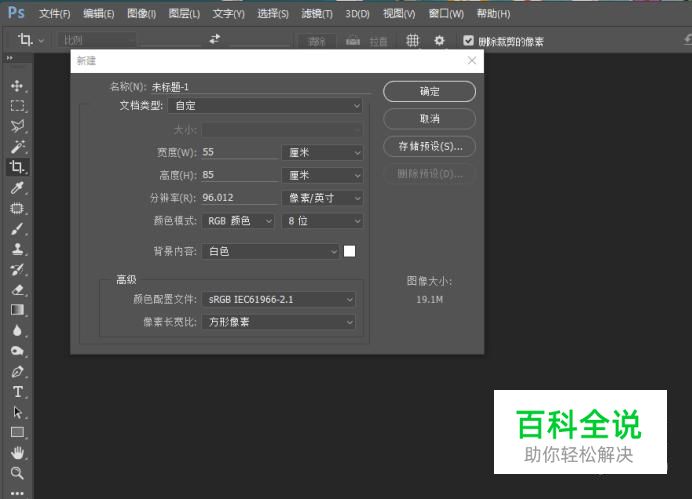This screenshot has height=499, width=692.
Task: Open the 图像(I) menu
Action: 141,14
